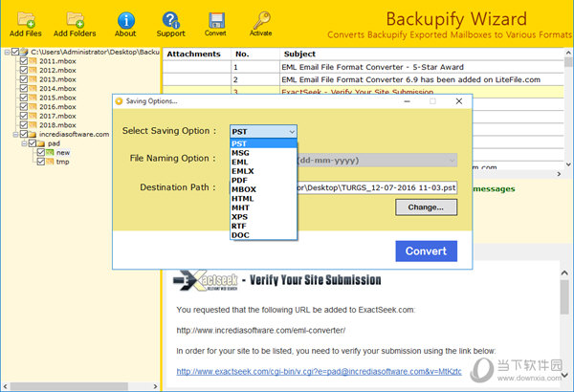Choose XPS from the saving option list

(x=263, y=217)
